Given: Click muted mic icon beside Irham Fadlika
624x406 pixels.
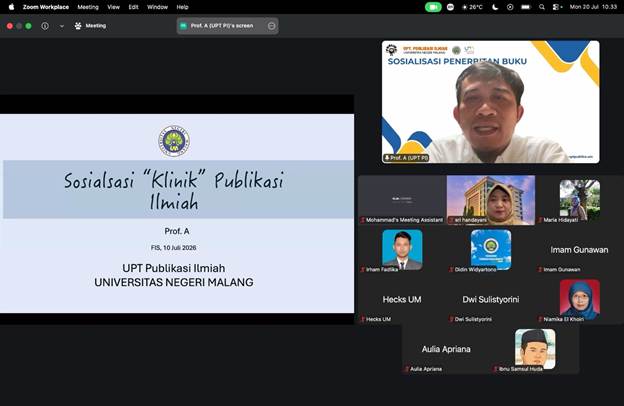Looking at the screenshot, I should [x=363, y=269].
